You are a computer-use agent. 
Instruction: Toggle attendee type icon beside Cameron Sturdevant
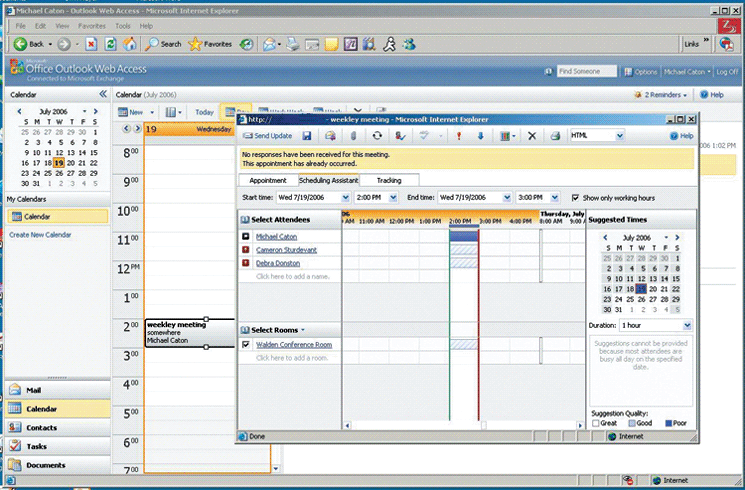[x=246, y=250]
